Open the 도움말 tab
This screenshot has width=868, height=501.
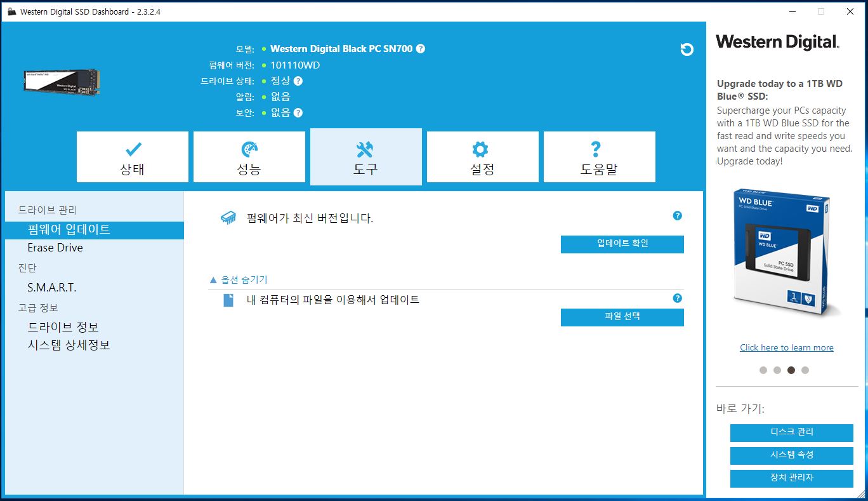click(x=599, y=157)
